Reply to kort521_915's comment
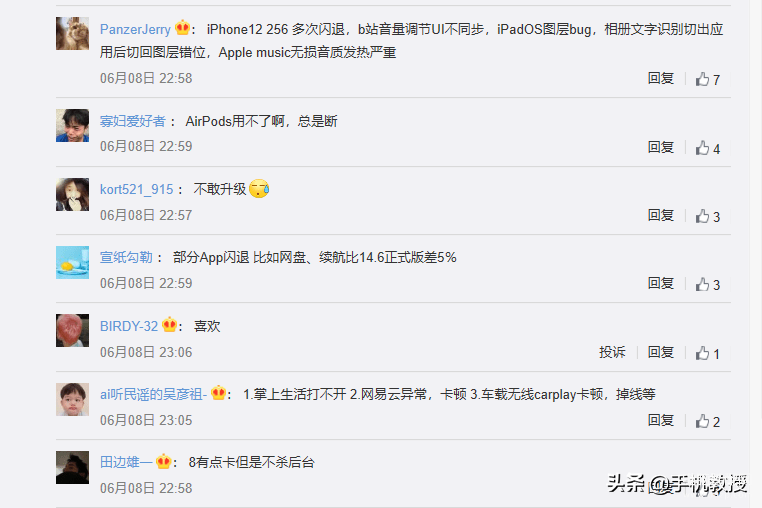Screen dimensions: 762x508 [x=660, y=215]
